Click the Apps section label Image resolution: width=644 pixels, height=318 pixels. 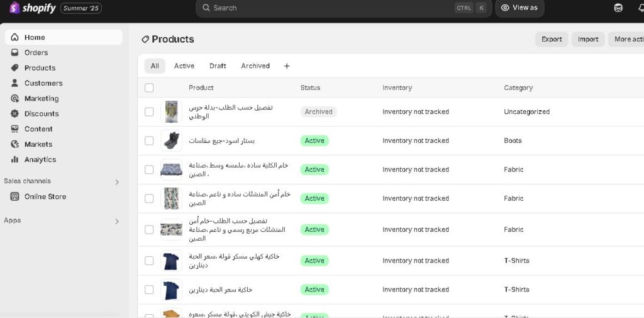point(13,220)
